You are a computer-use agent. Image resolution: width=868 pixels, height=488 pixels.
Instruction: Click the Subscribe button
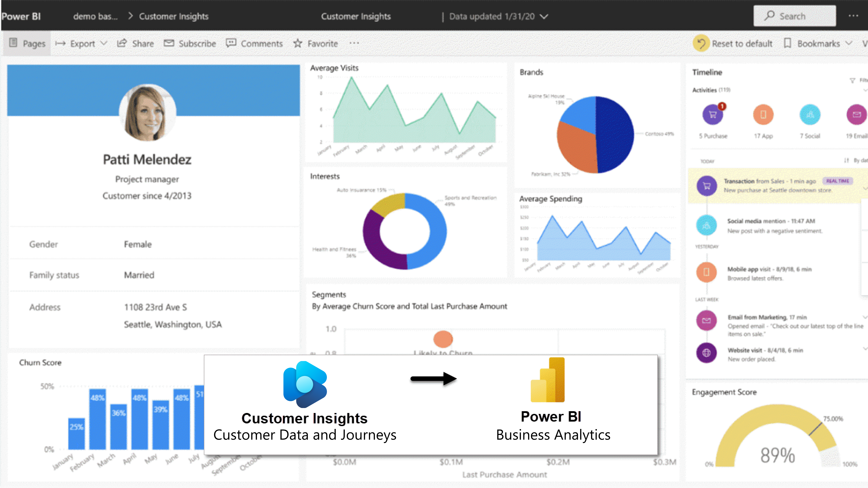(190, 43)
